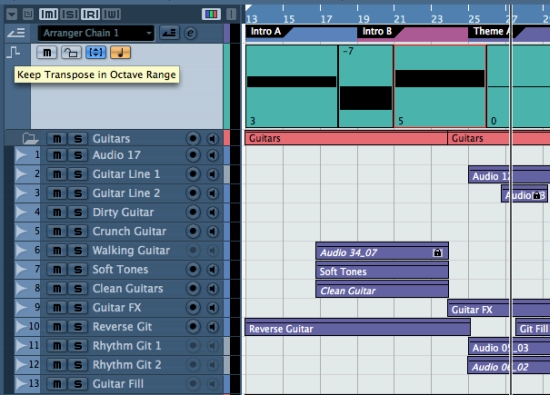The image size is (550, 395).
Task: Mute the Crunch Guitar track
Action: tap(57, 232)
